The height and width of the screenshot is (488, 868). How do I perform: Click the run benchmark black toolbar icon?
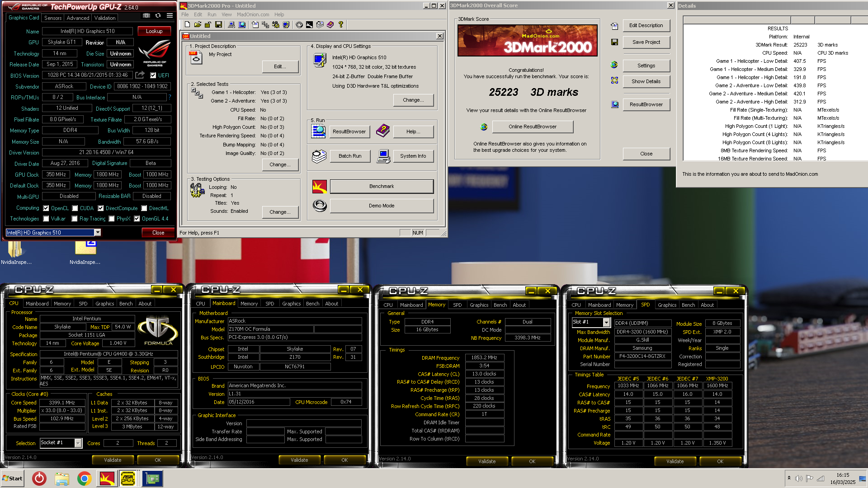click(310, 25)
